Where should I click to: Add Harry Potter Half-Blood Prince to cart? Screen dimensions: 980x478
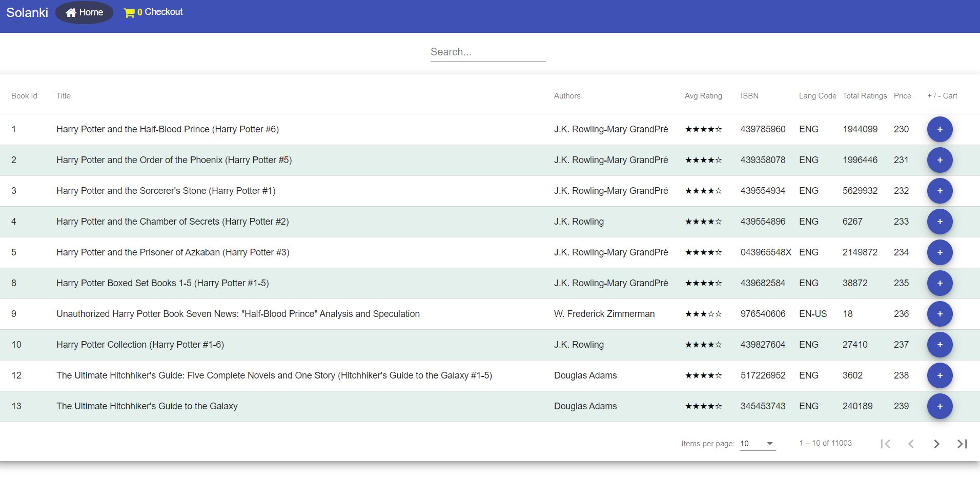point(940,129)
